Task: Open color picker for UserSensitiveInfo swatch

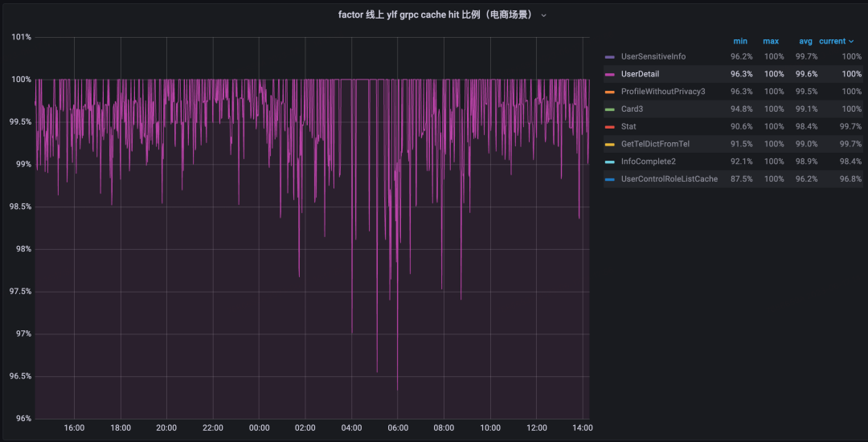Action: [609, 57]
